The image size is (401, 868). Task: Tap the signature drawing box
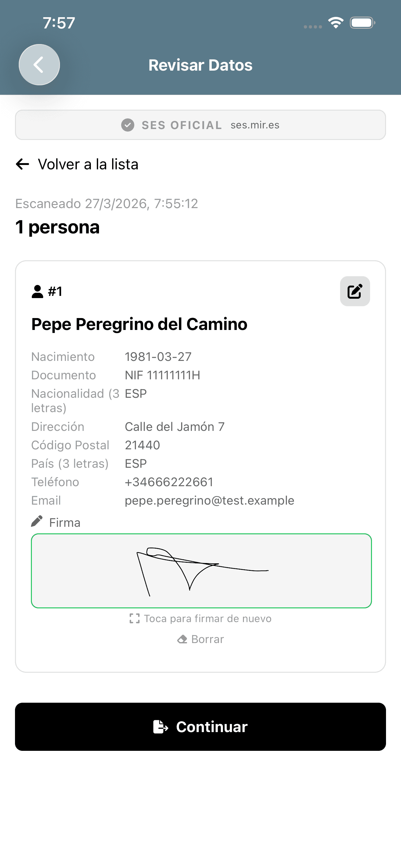coord(201,571)
